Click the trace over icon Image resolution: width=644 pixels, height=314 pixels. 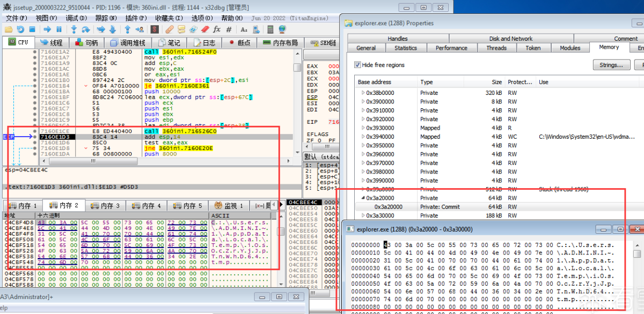(113, 29)
